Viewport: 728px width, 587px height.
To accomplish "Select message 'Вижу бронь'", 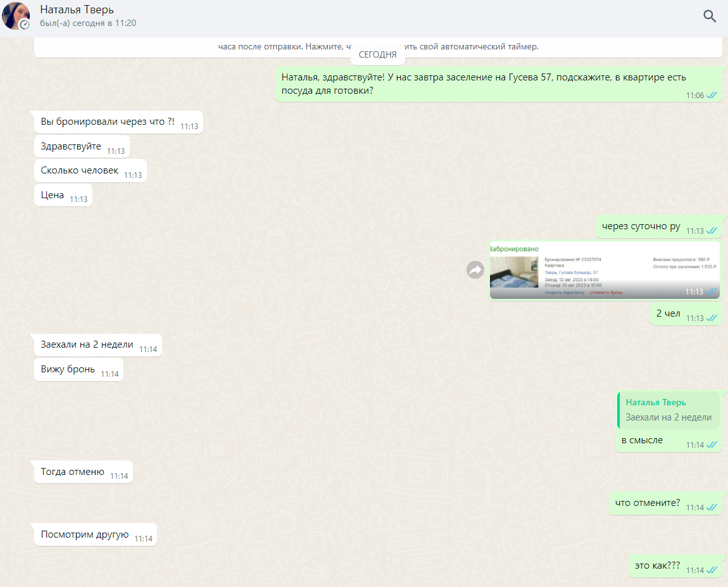I will tap(78, 370).
